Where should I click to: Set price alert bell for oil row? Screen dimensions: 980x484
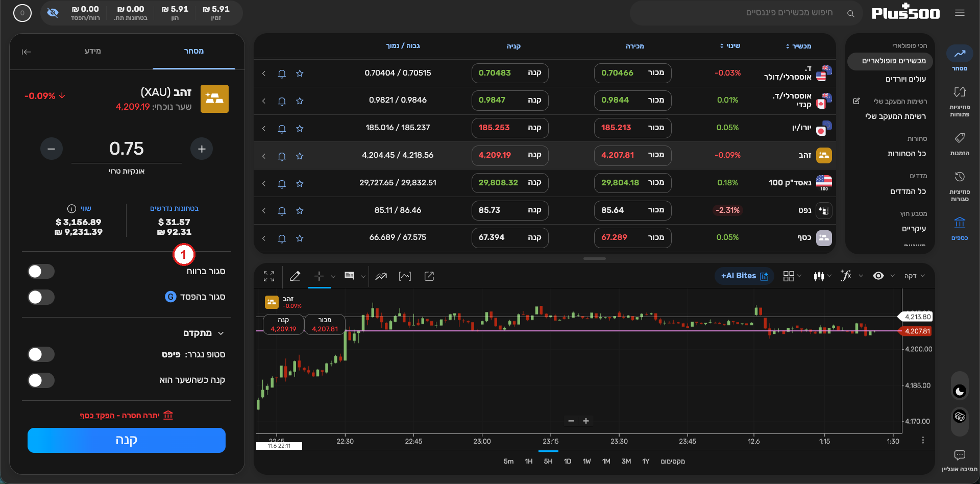282,211
